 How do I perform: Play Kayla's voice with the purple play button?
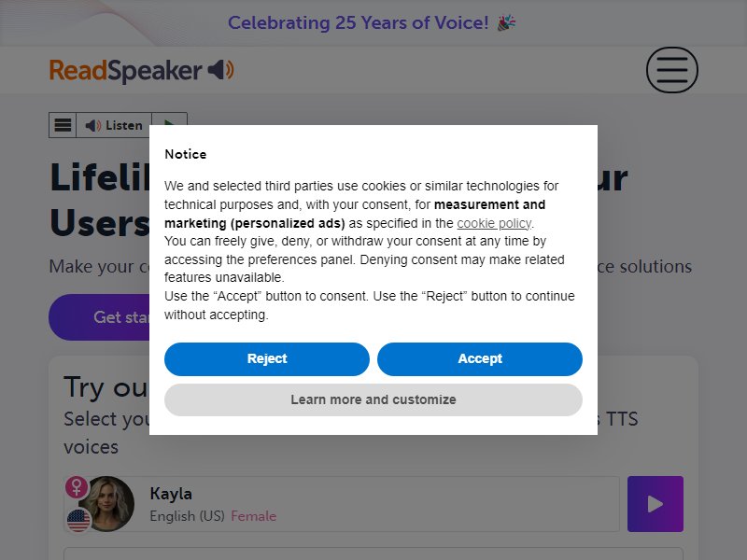(655, 504)
